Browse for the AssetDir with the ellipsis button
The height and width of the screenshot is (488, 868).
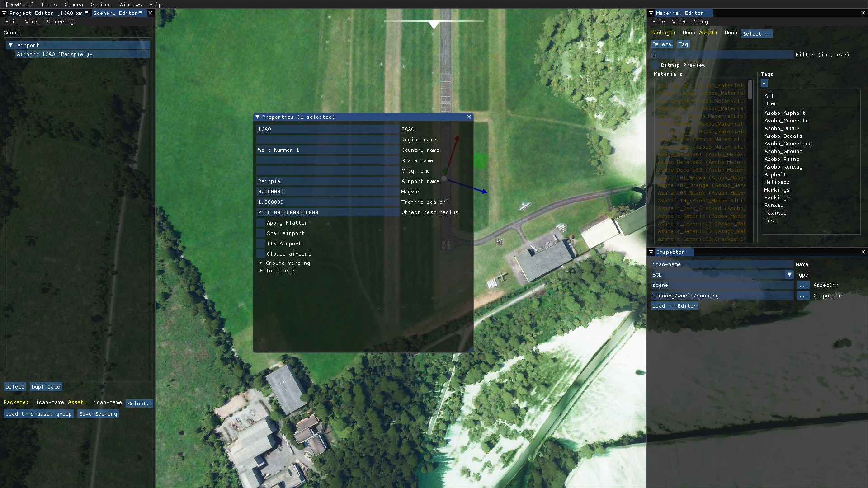pos(803,285)
